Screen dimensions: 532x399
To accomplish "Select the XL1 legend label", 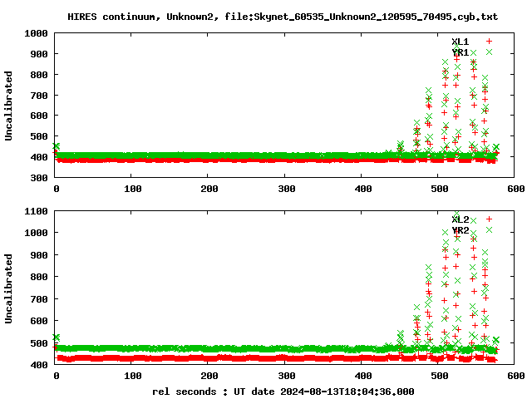I will tap(460, 42).
